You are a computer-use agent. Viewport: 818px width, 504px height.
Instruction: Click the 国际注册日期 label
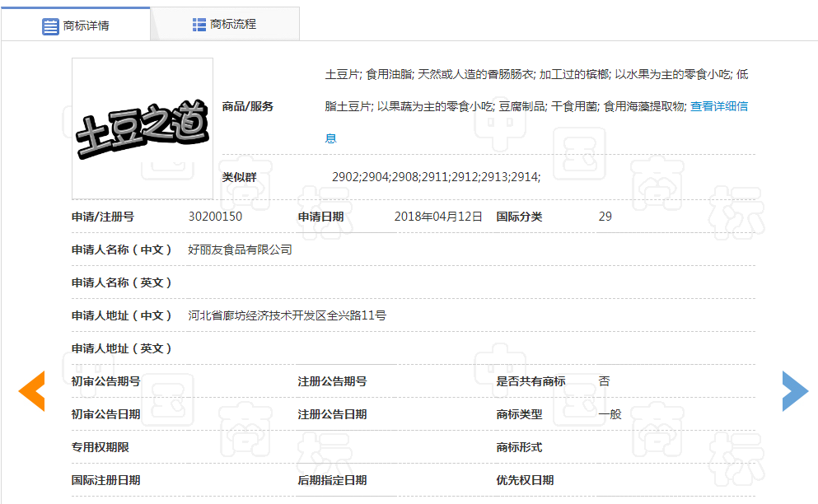pos(105,480)
